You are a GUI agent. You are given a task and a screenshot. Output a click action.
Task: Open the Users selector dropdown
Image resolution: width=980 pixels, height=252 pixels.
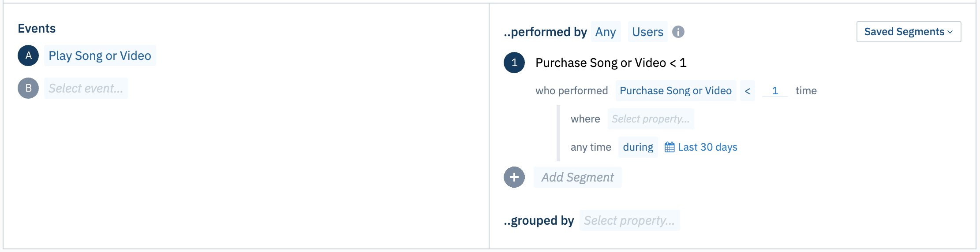pos(647,32)
